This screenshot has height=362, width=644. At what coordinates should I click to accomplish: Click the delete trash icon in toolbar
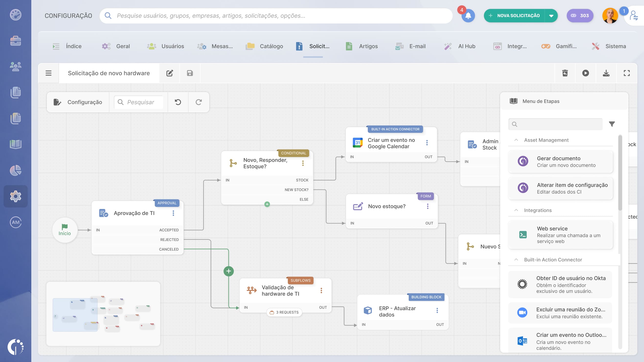point(565,73)
